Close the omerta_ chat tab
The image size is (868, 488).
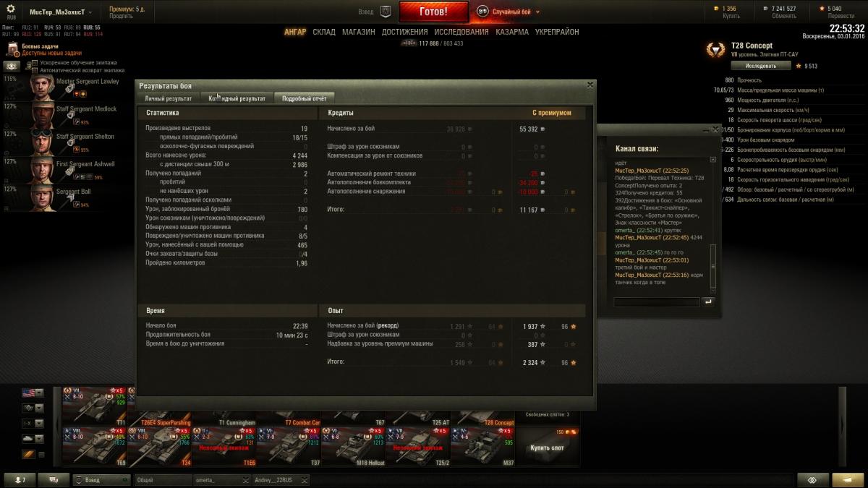[x=247, y=480]
